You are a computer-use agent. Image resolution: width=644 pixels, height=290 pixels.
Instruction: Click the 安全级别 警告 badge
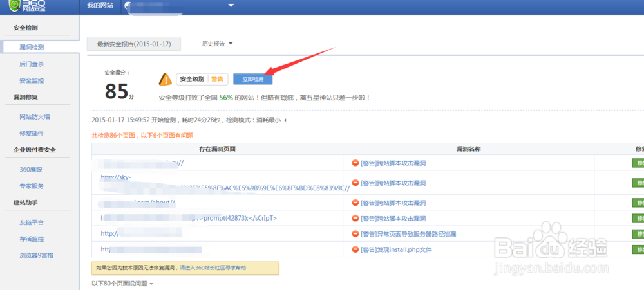[x=202, y=79]
